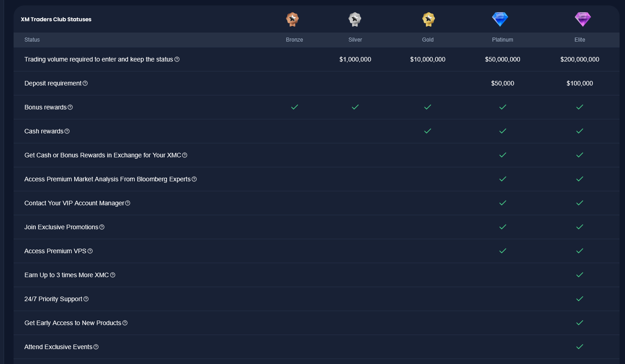This screenshot has height=364, width=625.
Task: Click the Silver column label
Action: click(x=355, y=40)
